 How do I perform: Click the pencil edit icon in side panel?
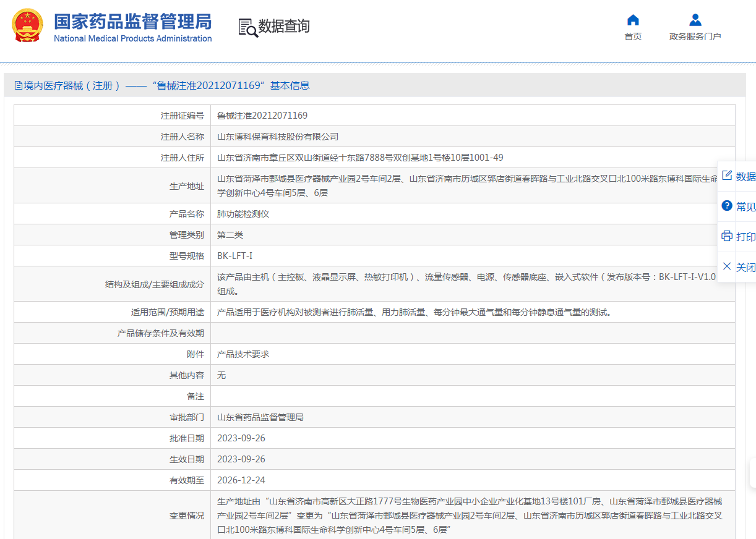pyautogui.click(x=727, y=176)
